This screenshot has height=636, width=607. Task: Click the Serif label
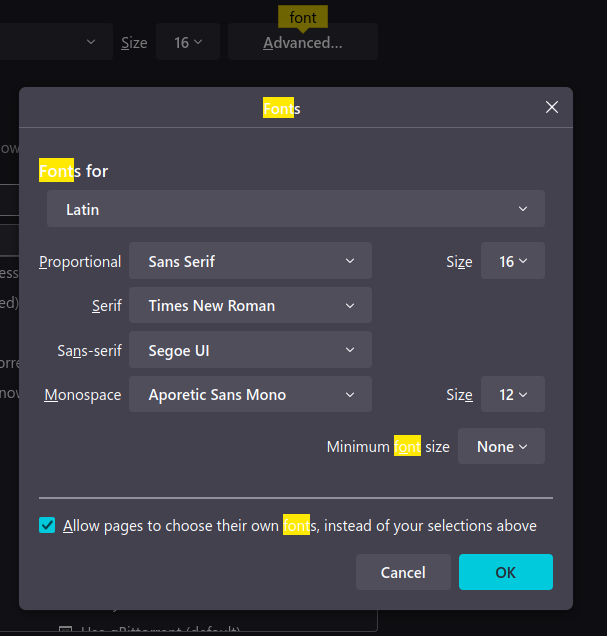tap(107, 306)
